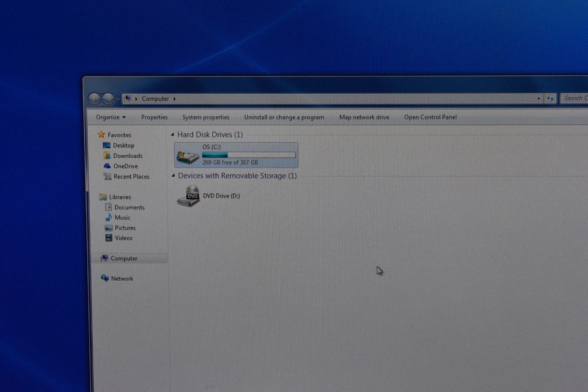Open OneDrive from the Favorites list
The height and width of the screenshot is (392, 588).
pos(125,166)
